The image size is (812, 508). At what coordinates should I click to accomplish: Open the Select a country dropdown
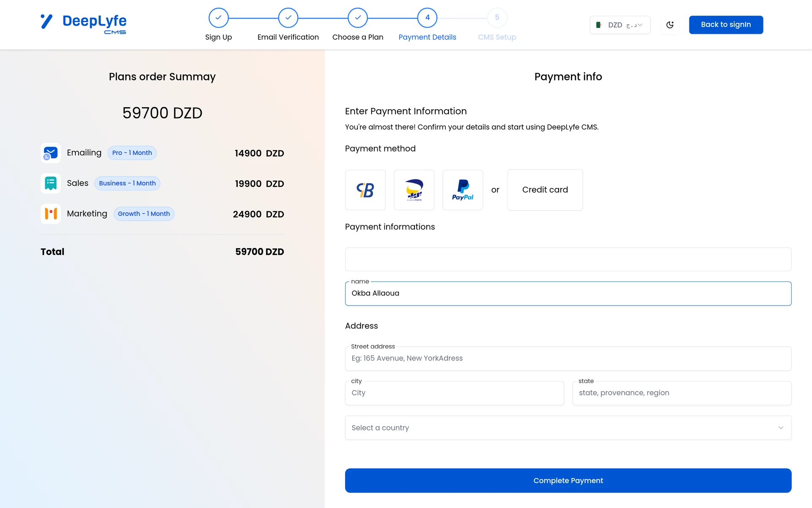pos(568,428)
